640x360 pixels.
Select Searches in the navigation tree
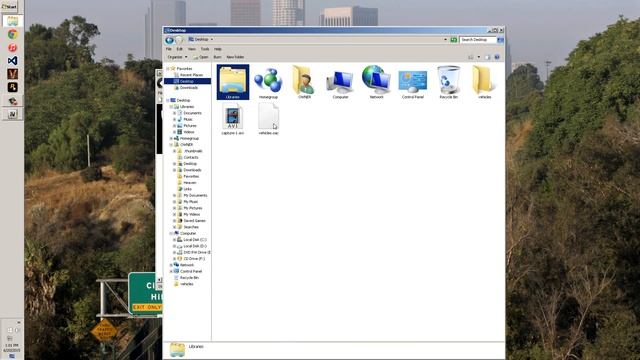click(188, 227)
